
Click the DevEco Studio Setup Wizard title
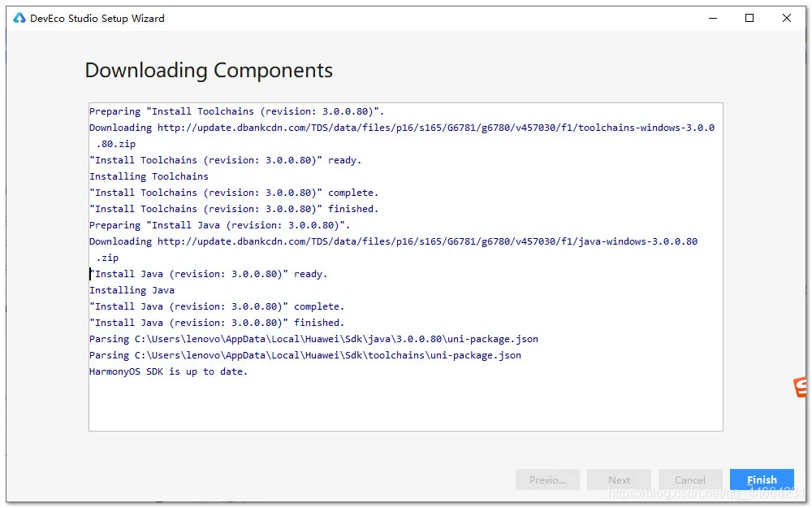tap(97, 18)
